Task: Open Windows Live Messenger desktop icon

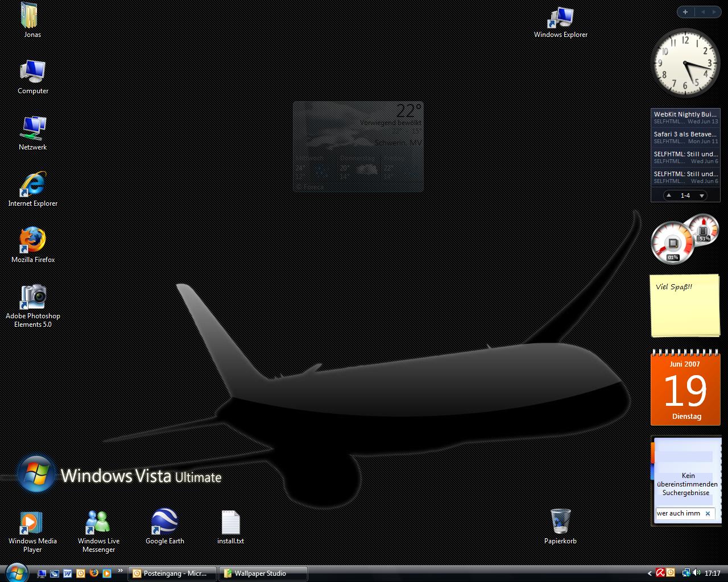Action: [x=98, y=522]
